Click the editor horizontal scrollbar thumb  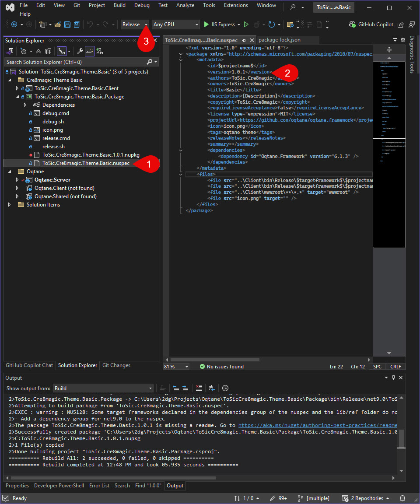[215, 360]
